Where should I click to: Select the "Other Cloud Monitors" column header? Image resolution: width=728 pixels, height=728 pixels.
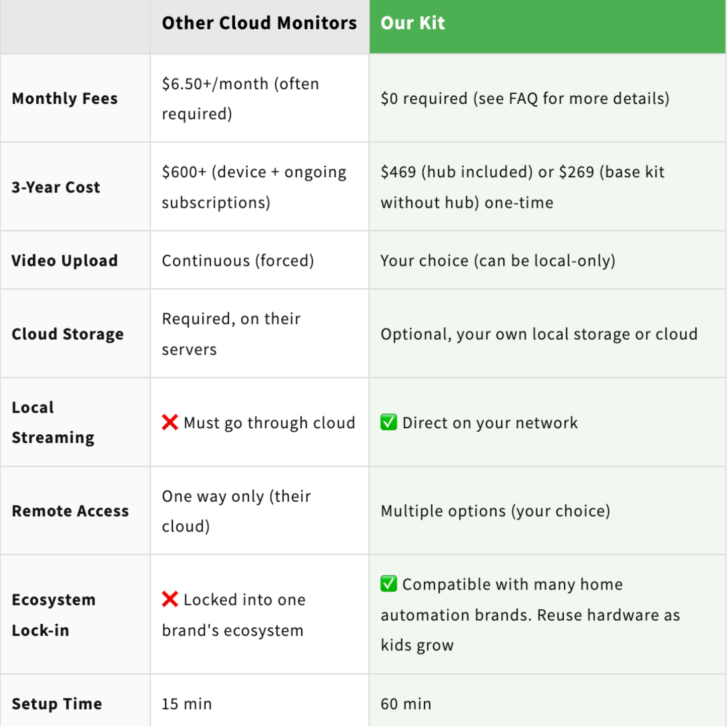click(259, 23)
